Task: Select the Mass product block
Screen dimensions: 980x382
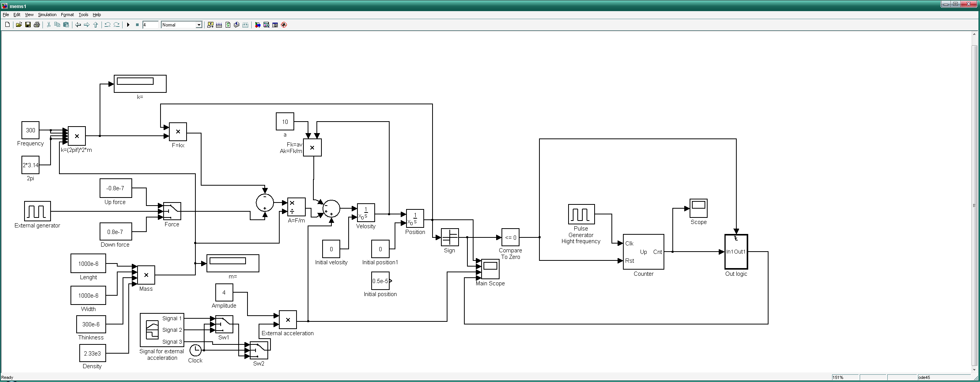Action: tap(146, 275)
